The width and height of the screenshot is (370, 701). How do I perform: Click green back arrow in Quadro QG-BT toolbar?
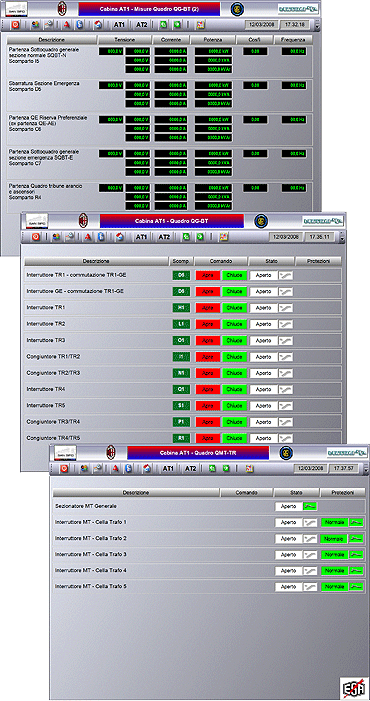(186, 237)
